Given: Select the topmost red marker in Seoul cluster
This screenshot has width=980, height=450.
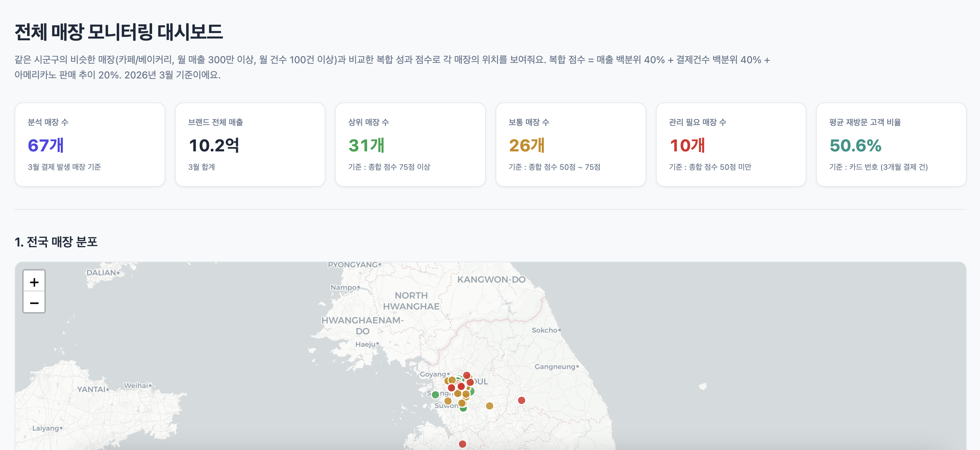Looking at the screenshot, I should click(467, 375).
